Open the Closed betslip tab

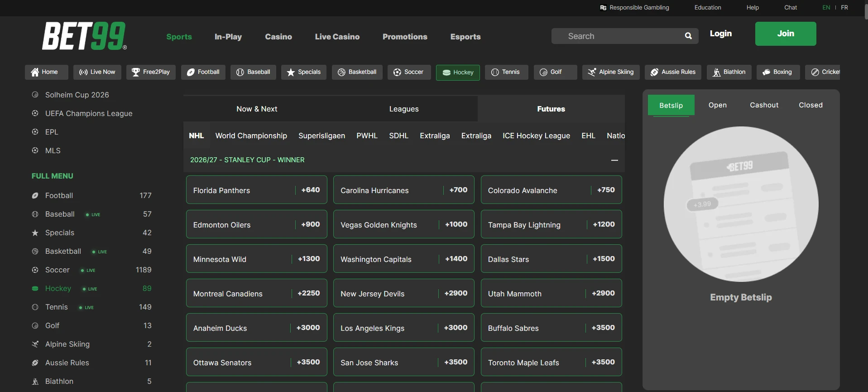pyautogui.click(x=810, y=105)
